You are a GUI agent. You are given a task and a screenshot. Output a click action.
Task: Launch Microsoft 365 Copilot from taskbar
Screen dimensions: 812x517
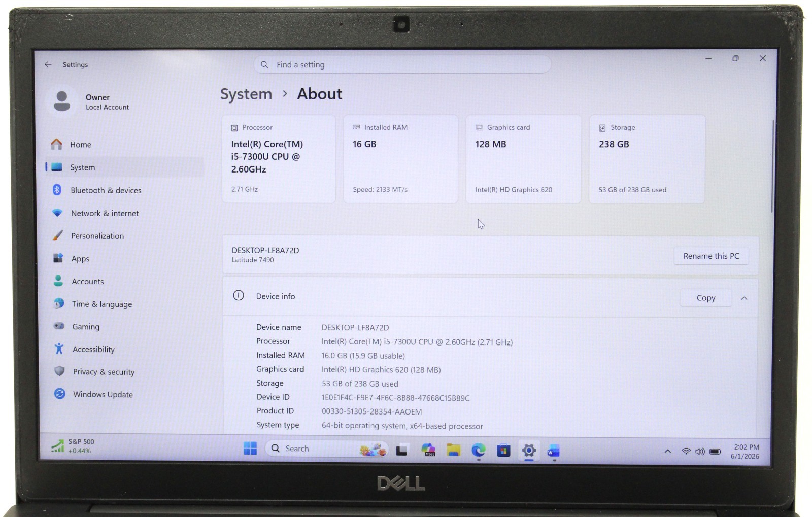click(x=429, y=450)
